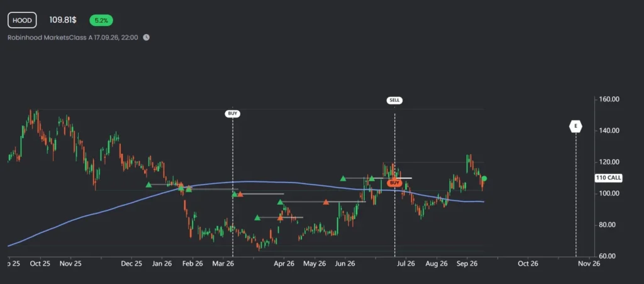Click the Jul 26 date axis label
The width and height of the screenshot is (644, 284).
(x=407, y=263)
